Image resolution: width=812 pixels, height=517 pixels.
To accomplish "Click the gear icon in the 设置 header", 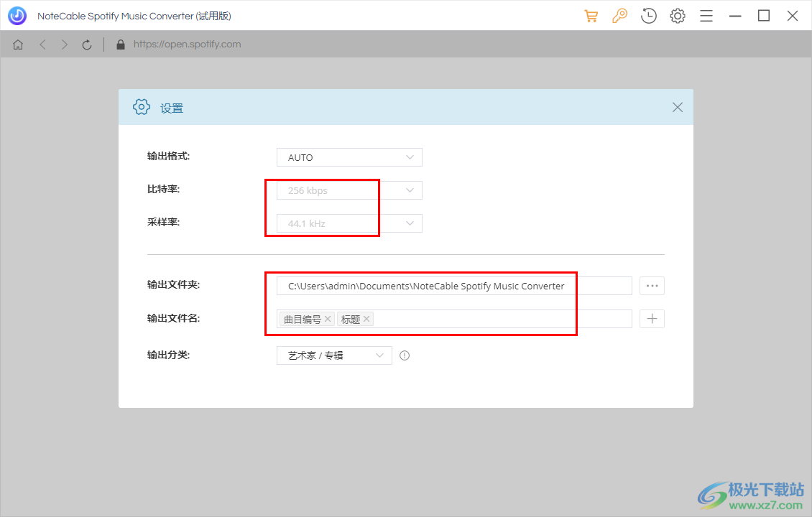I will coord(142,107).
